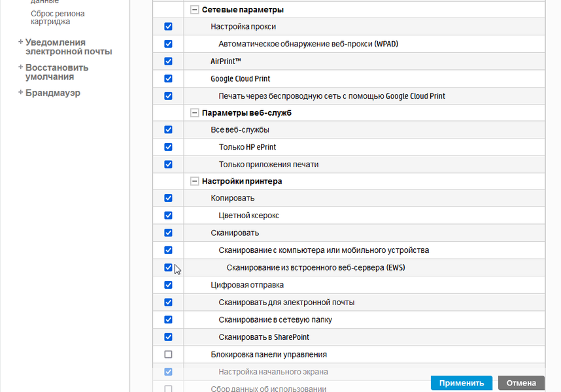The image size is (561, 392).
Task: Enable Блокировка панели управления checkbox
Action: 168,354
